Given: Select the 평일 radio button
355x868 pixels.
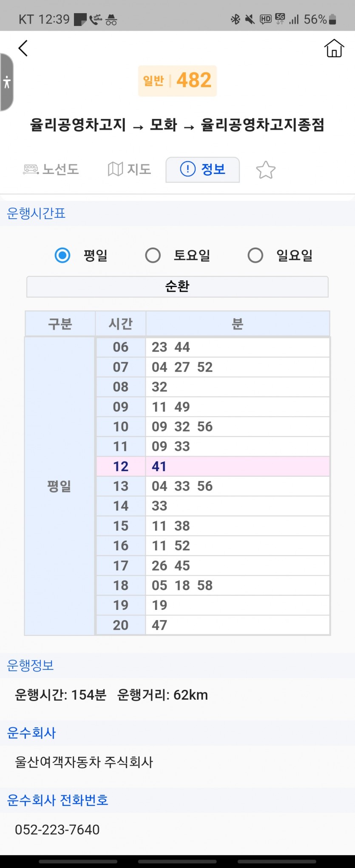Looking at the screenshot, I should [62, 256].
